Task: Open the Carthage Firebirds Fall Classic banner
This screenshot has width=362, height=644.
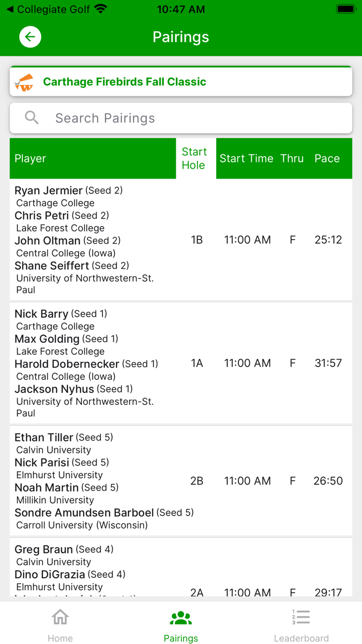Action: [181, 82]
